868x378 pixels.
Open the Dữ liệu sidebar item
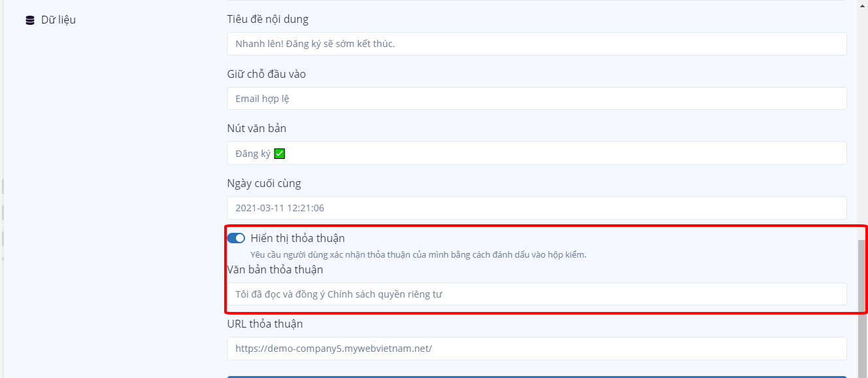point(51,20)
